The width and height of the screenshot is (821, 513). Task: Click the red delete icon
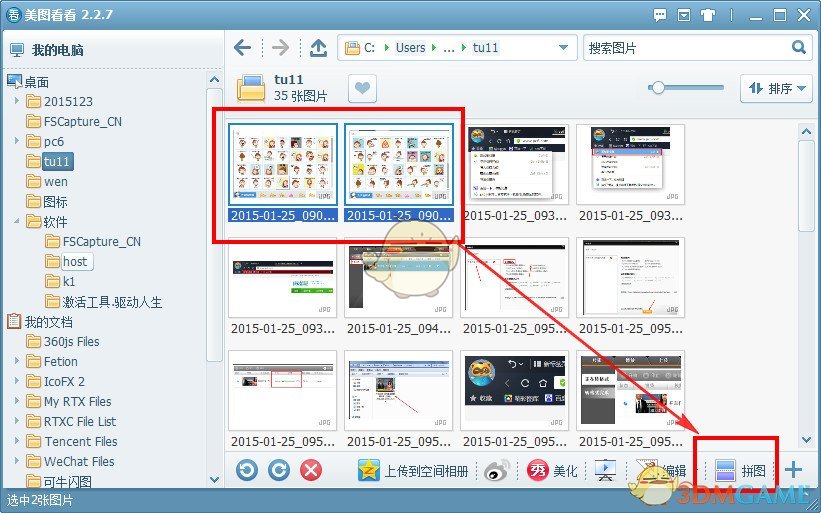(311, 470)
